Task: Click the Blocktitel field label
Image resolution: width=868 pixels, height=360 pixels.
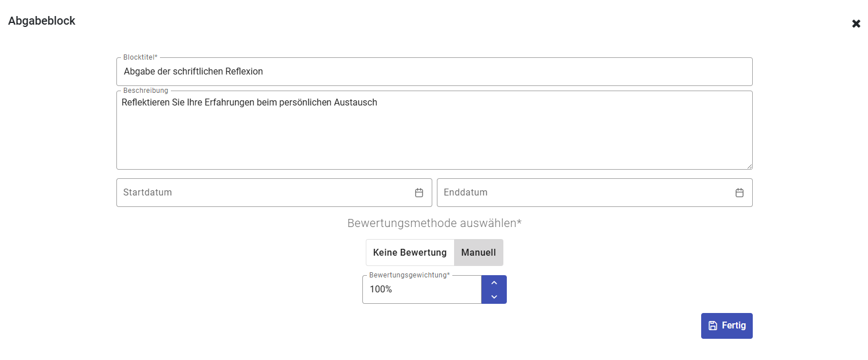Action: point(140,57)
